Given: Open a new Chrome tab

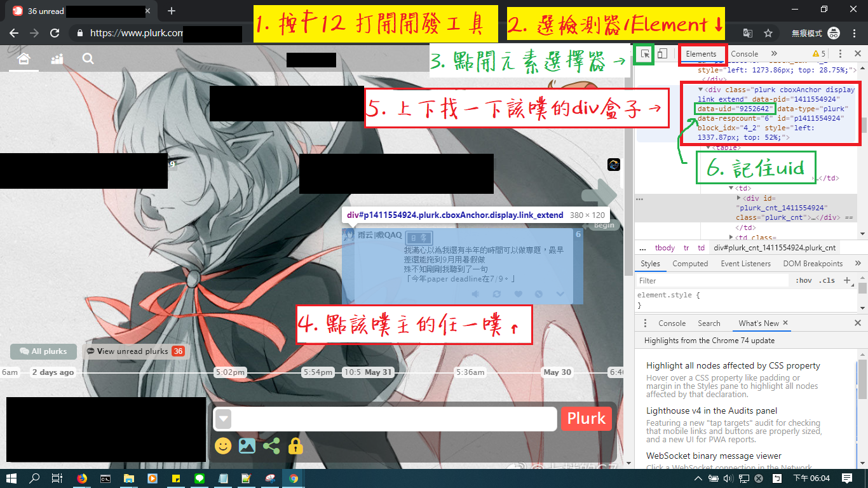Looking at the screenshot, I should click(171, 11).
